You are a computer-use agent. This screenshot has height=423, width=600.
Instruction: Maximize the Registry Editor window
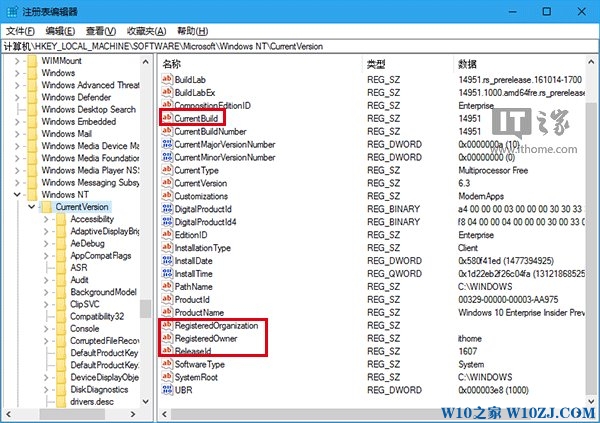(x=547, y=11)
